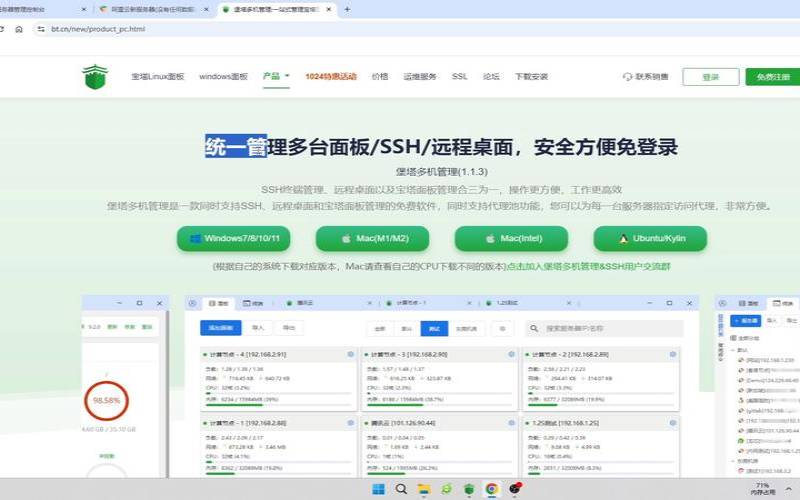The image size is (800, 500).
Task: Download the Ubuntu/Kylin version
Action: point(650,238)
